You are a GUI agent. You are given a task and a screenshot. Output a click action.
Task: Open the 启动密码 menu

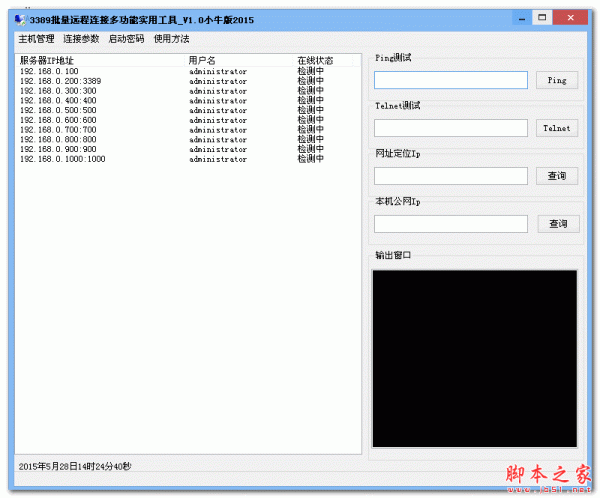(126, 39)
